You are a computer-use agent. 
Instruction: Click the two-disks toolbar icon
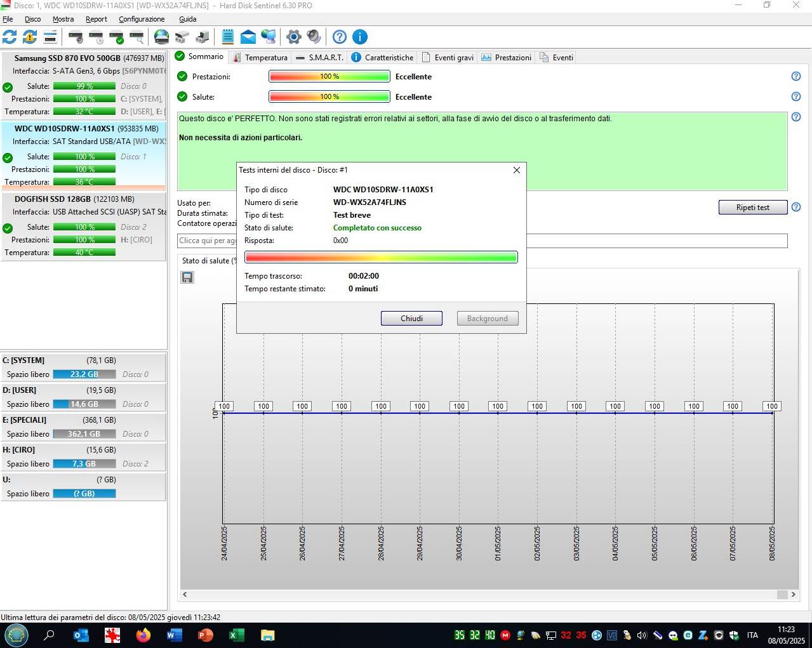[182, 37]
